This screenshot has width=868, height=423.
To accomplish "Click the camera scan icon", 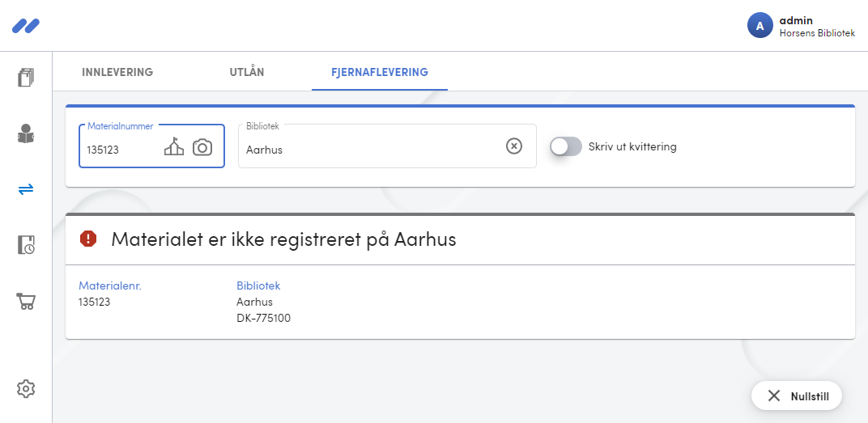I will coord(202,148).
